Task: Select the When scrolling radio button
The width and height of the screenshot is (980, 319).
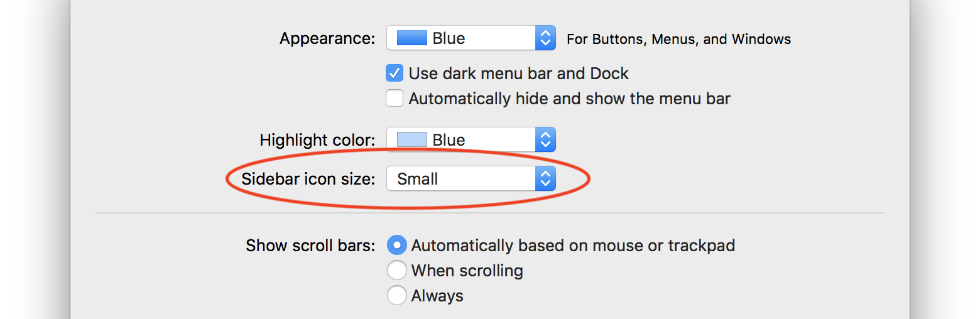Action: click(396, 271)
